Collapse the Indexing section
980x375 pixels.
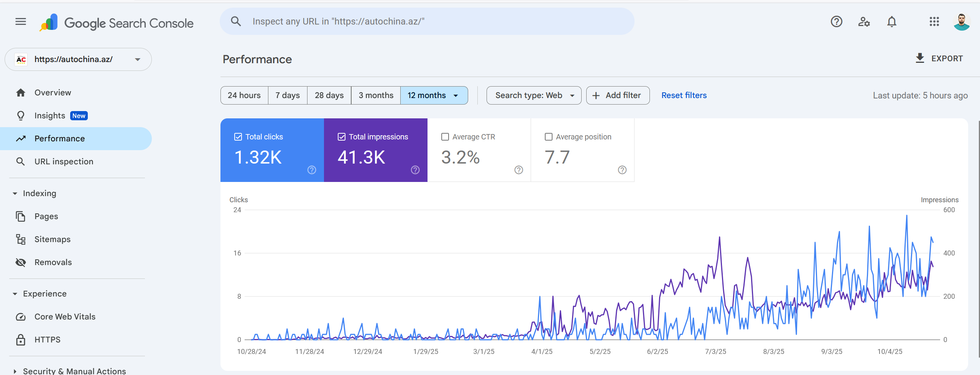(x=15, y=193)
